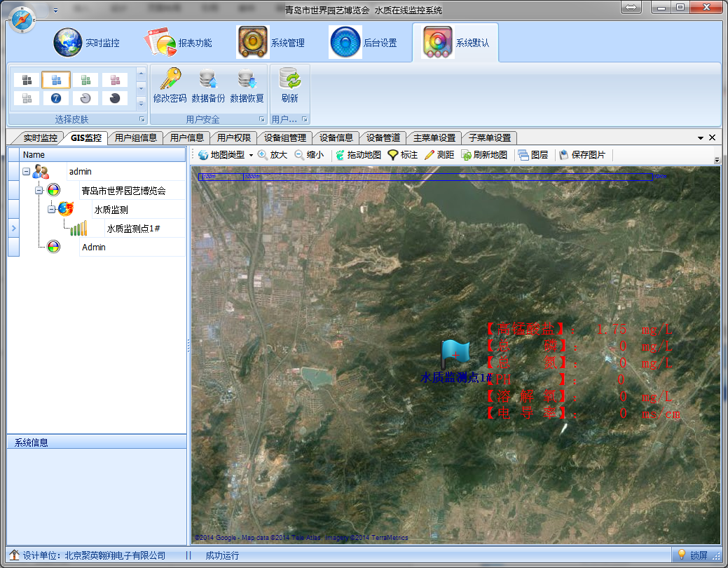Switch to the 设备信息 tab
Screen dimensions: 728x568
(x=337, y=138)
